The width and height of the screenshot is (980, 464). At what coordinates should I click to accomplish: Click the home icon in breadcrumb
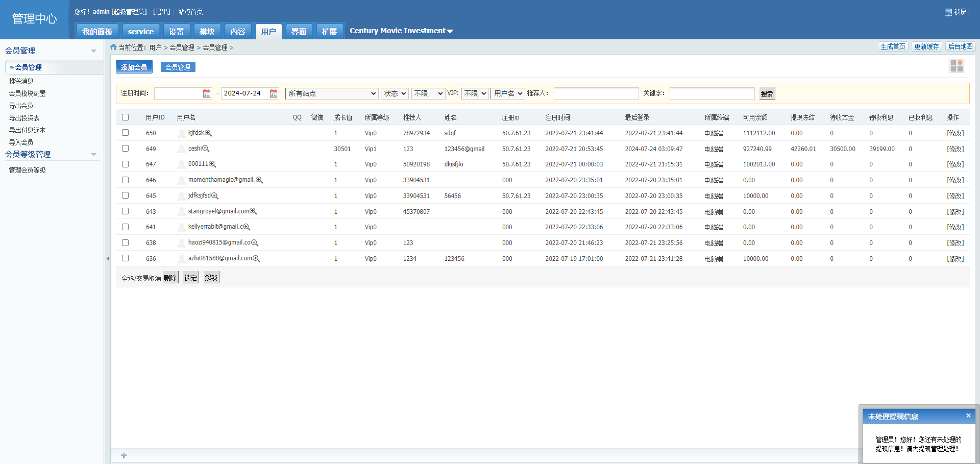[x=113, y=47]
